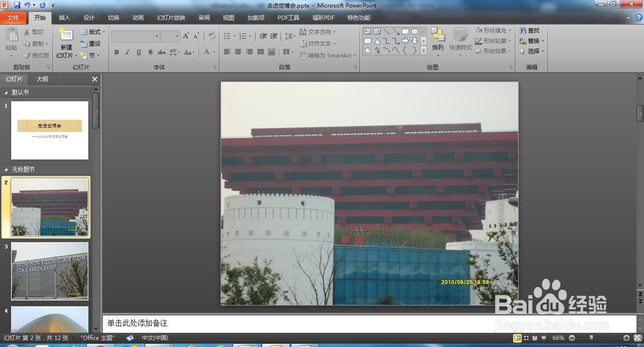Switch to slide sorter view in status bar

526,338
